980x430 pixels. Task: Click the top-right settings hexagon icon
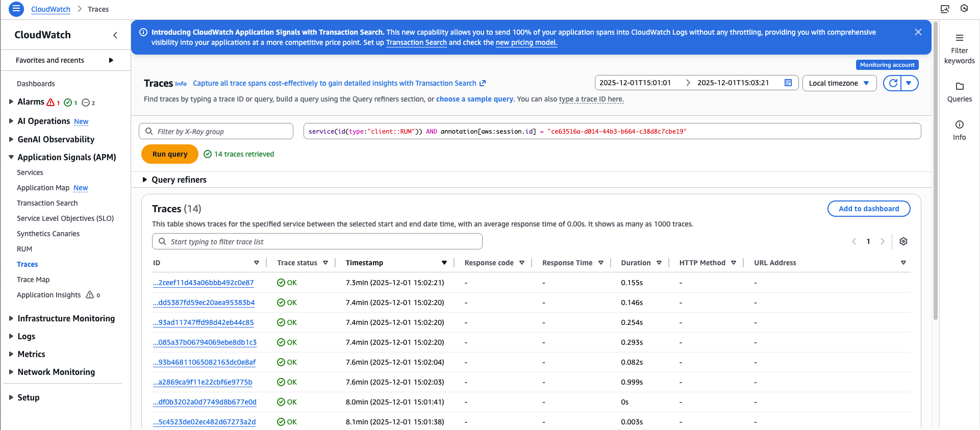pyautogui.click(x=964, y=9)
